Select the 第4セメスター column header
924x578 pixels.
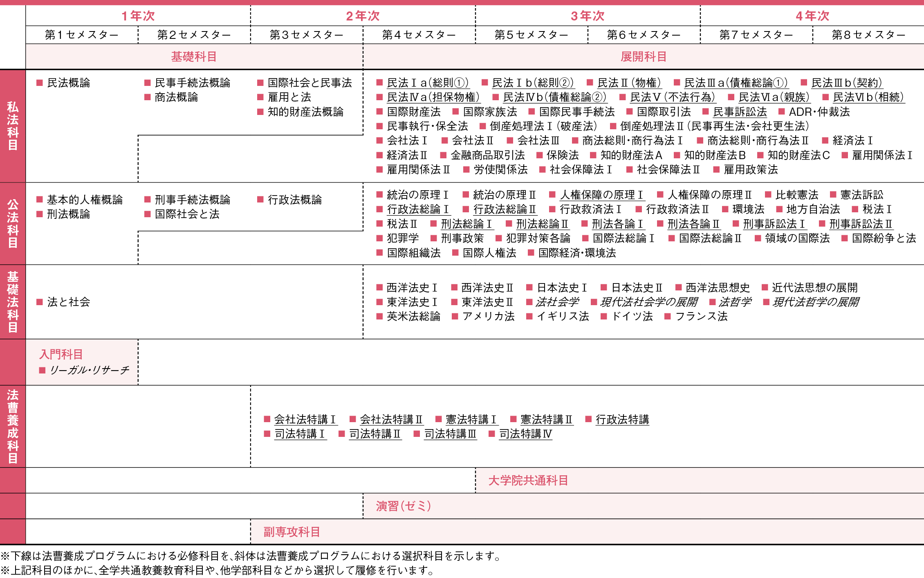coord(419,35)
